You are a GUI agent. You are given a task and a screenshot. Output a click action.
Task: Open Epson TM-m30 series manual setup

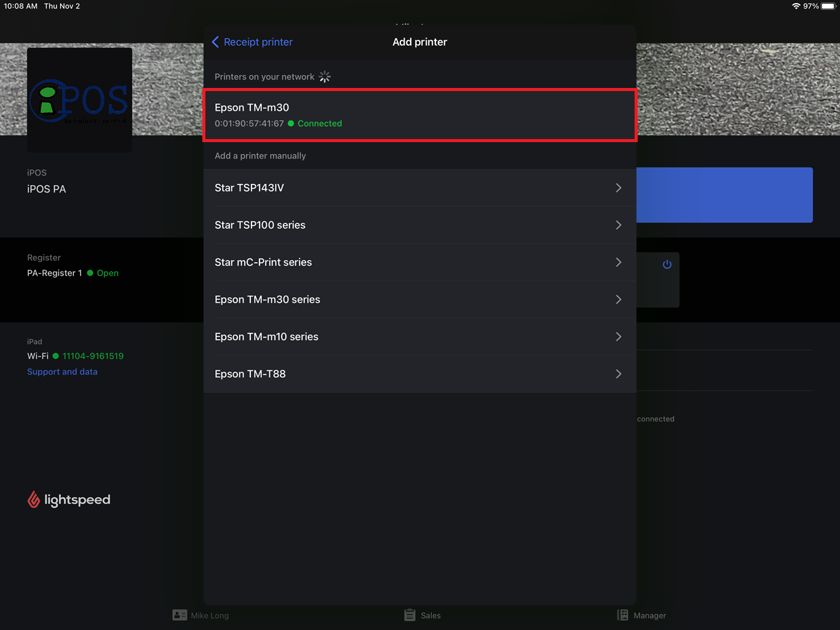tap(420, 300)
